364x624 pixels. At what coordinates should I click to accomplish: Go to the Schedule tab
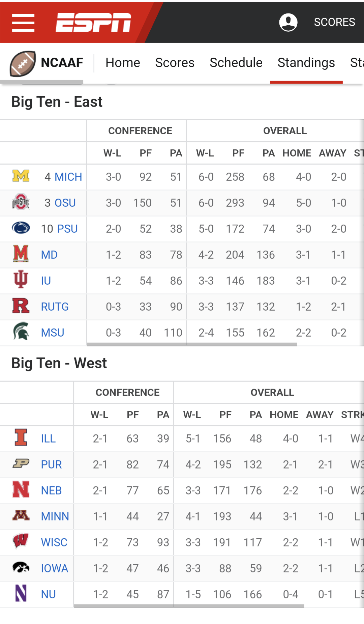pos(236,63)
